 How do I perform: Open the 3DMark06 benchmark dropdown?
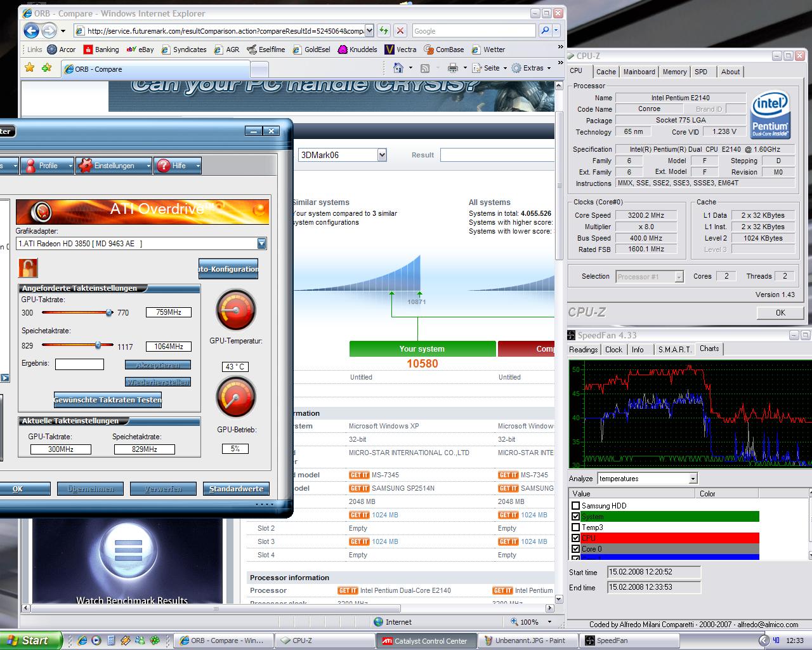coord(382,155)
